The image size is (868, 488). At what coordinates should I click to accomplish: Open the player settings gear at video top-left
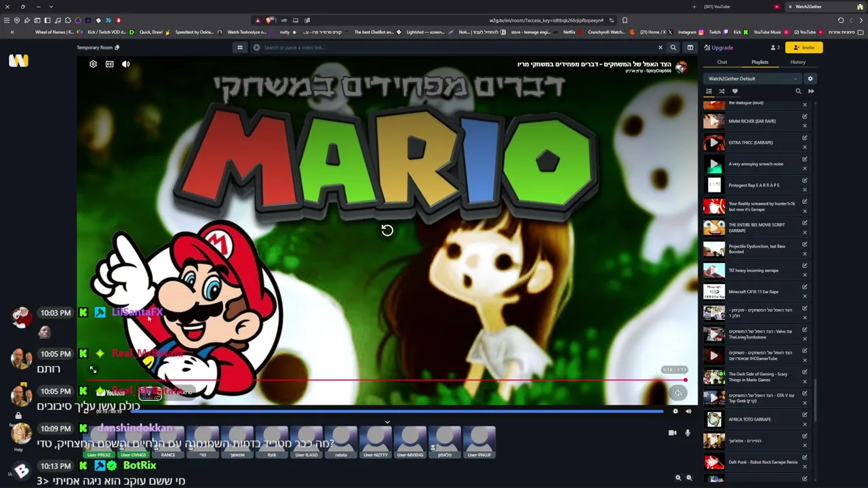pos(93,64)
